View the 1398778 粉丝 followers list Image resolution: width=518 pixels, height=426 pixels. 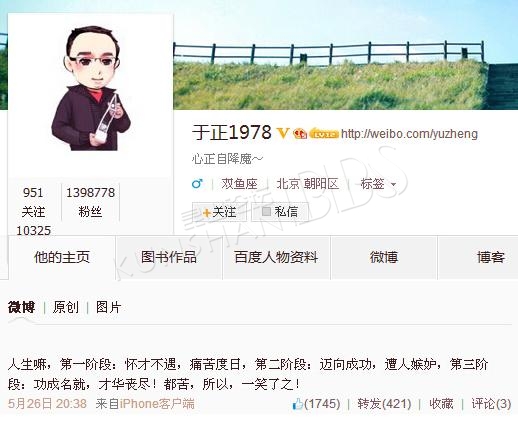(x=90, y=202)
